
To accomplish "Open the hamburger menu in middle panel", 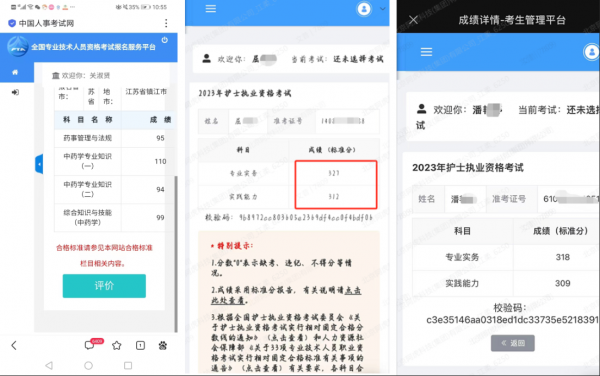I will tap(211, 8).
